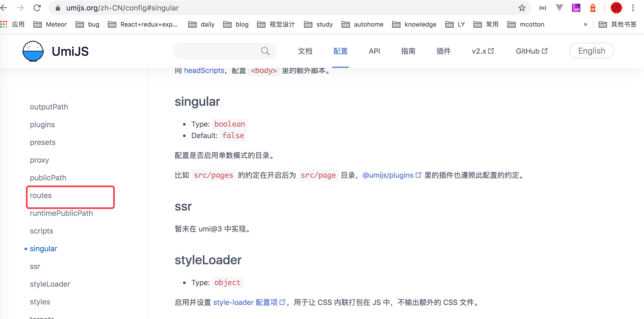Open the Meteor bookmark folder
Viewport: 644px width, 319px height.
click(50, 24)
